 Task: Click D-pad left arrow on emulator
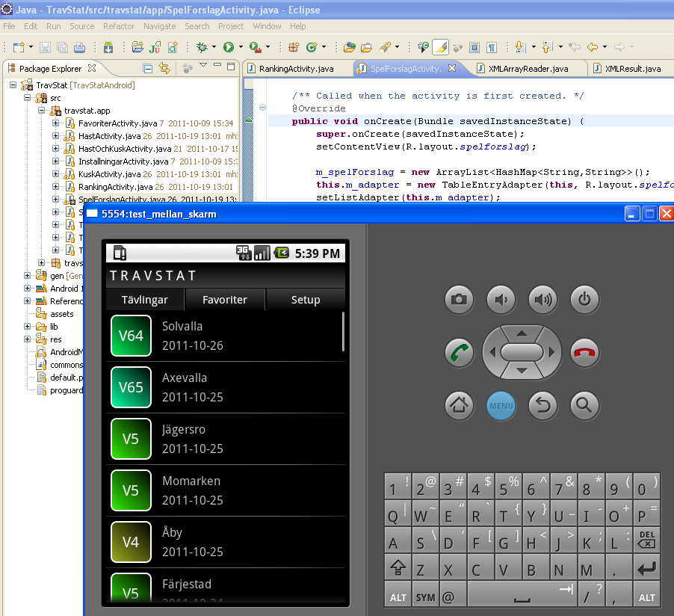pos(492,353)
